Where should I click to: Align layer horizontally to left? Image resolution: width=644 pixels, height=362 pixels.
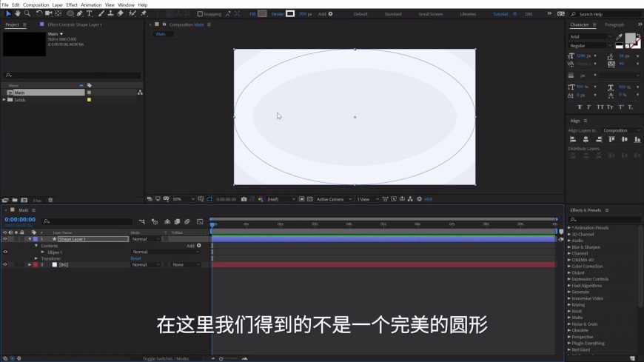[x=573, y=139]
